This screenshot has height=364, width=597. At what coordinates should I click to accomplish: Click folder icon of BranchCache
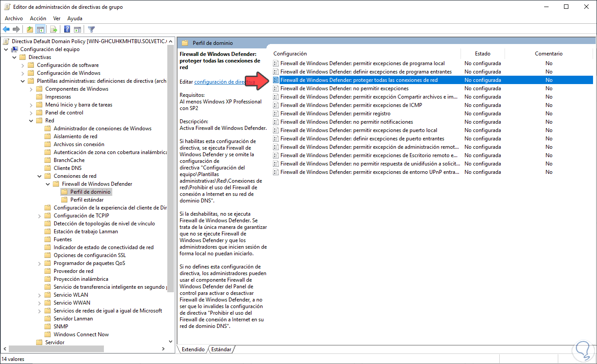click(48, 160)
